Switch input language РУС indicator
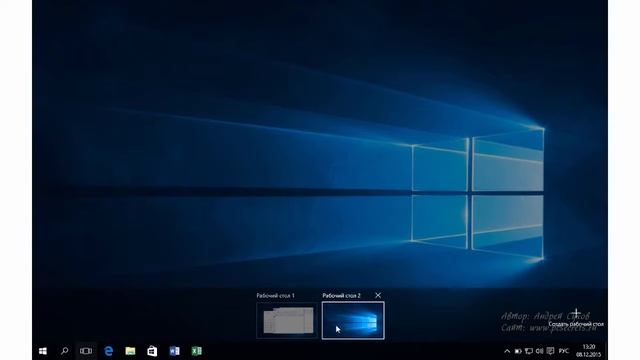Viewport: 640px width, 360px height. (564, 351)
